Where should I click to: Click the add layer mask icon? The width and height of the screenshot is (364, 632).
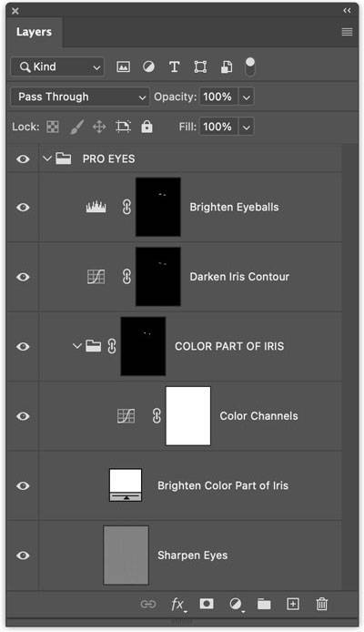click(x=207, y=604)
